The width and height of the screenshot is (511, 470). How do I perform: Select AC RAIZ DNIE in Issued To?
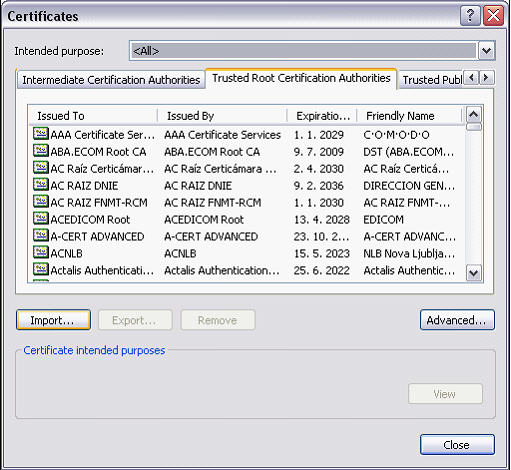(x=84, y=186)
